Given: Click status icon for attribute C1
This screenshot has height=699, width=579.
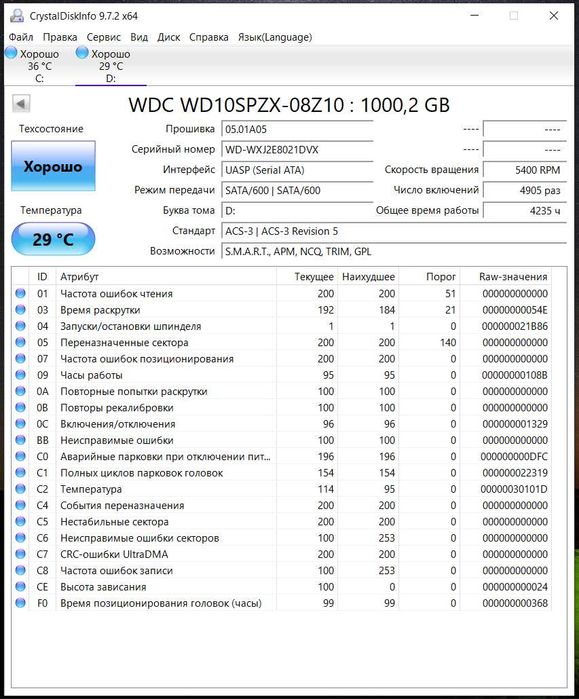Looking at the screenshot, I should [20, 472].
